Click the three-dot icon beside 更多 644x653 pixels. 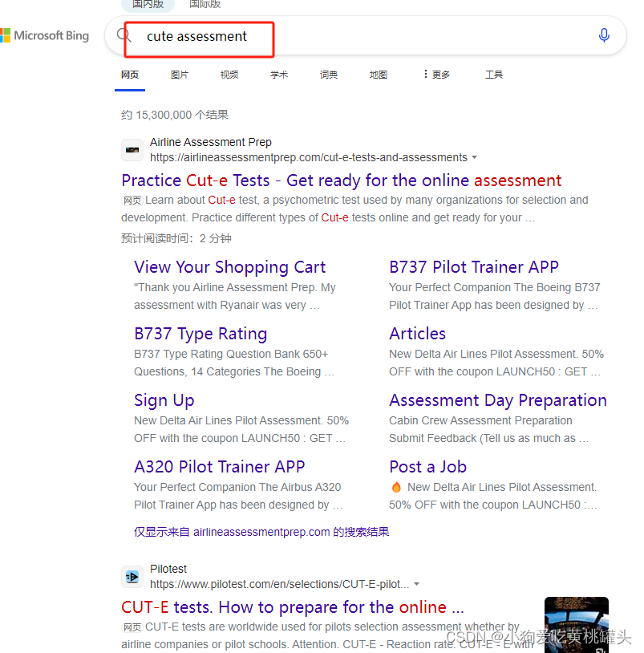point(425,74)
